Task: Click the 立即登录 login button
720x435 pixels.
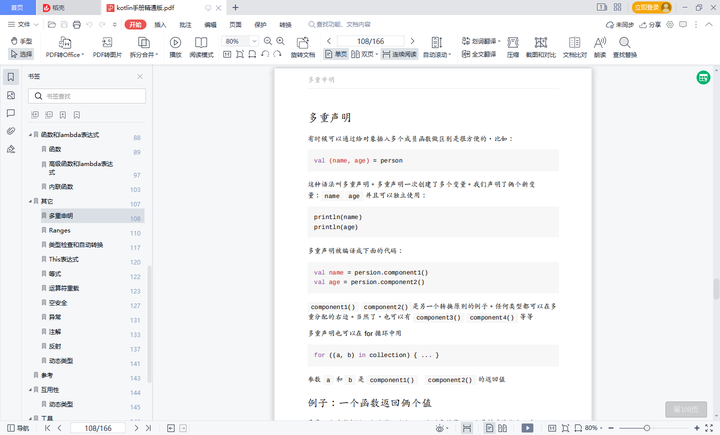Action: [652, 7]
